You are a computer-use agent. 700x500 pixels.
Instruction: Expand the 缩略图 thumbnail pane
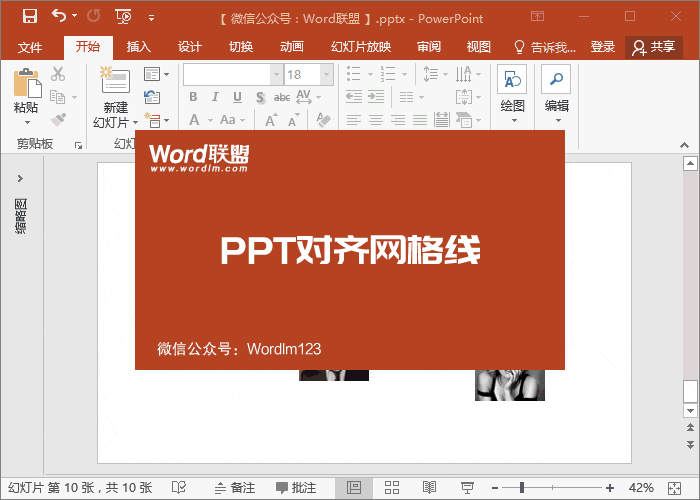20,179
